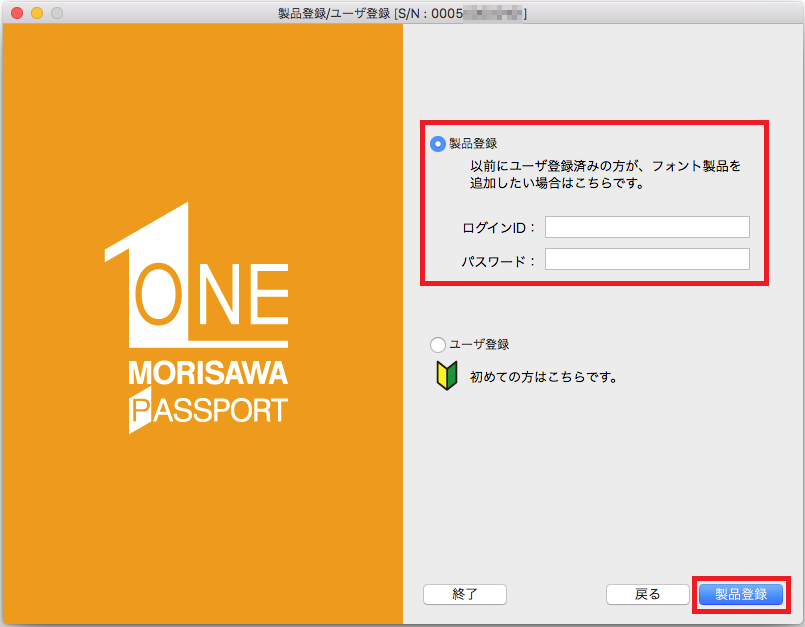Screen dimensions: 805x627
Task: Close the registration window with red button
Action: coord(16,13)
